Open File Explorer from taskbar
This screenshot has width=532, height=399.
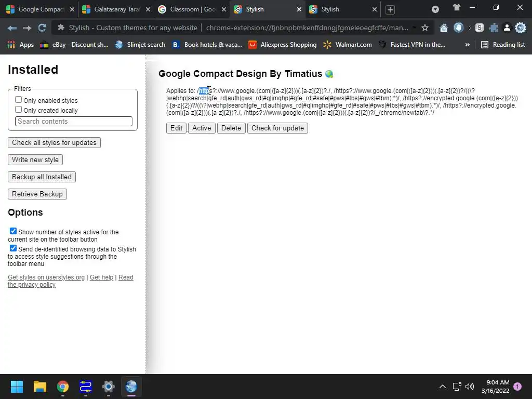[39, 387]
